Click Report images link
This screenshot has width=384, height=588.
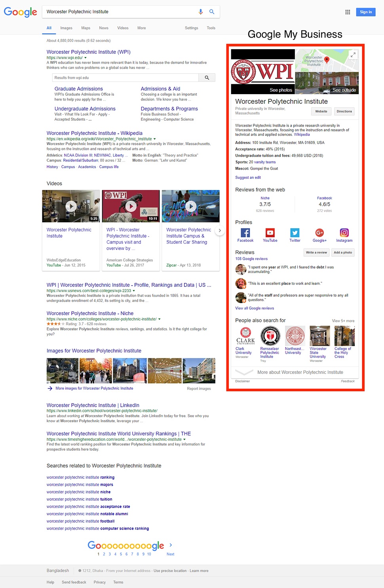pos(199,389)
